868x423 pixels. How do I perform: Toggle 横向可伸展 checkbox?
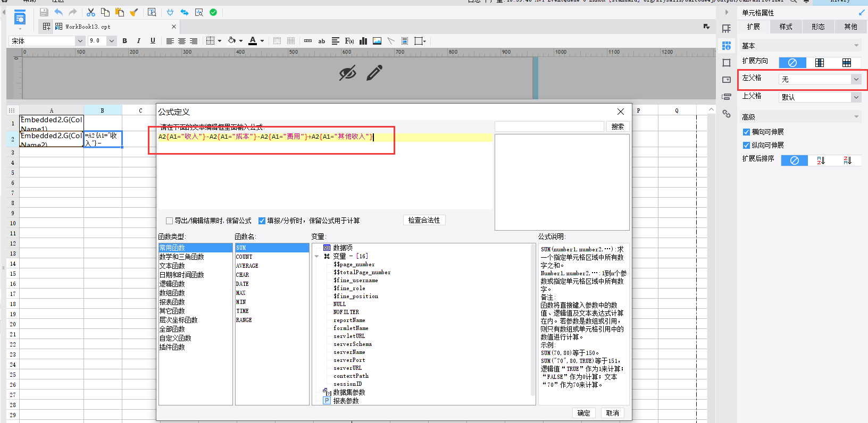pos(746,132)
